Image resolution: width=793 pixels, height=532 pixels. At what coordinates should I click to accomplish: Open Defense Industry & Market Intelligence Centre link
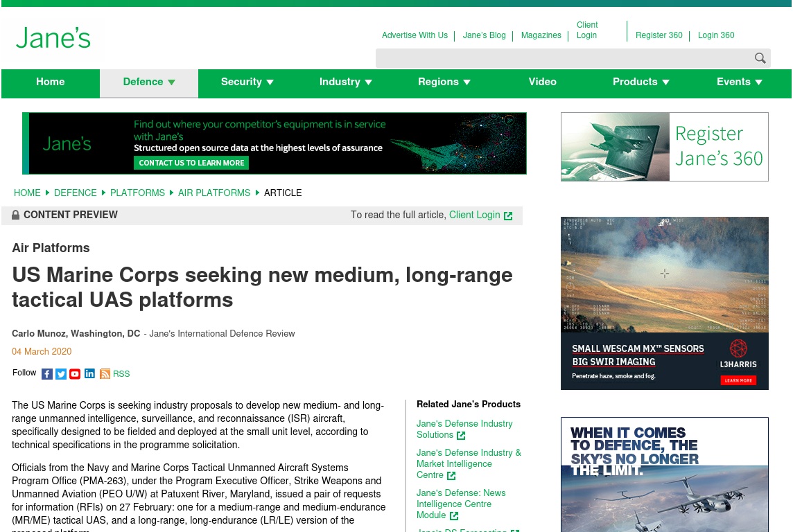469,464
